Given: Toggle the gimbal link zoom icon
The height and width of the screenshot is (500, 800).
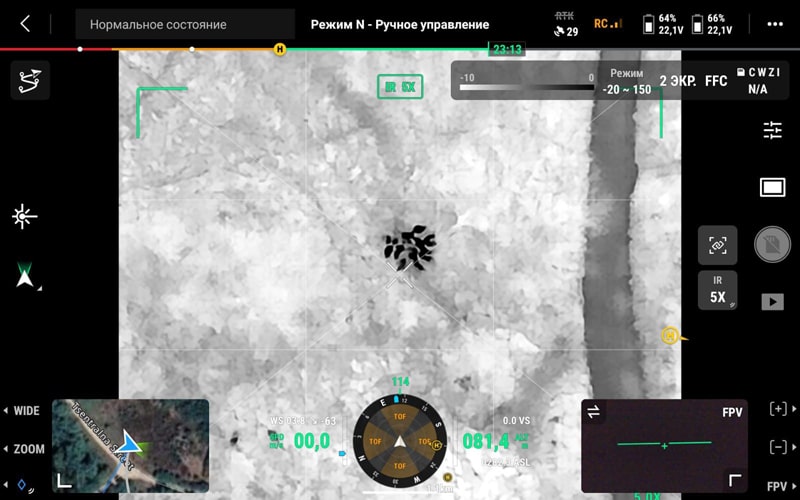Looking at the screenshot, I should pyautogui.click(x=717, y=245).
